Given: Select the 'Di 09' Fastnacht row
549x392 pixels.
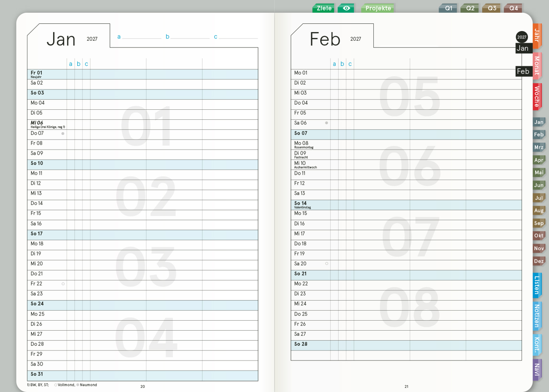Looking at the screenshot, I should pos(406,155).
